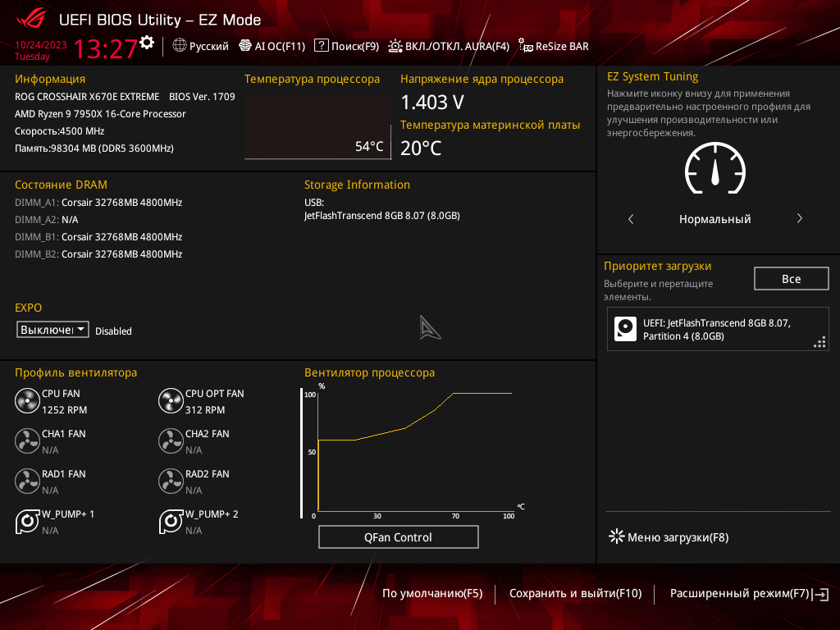The width and height of the screenshot is (840, 630).
Task: Switch to next tuning profile arrow
Action: tap(799, 218)
